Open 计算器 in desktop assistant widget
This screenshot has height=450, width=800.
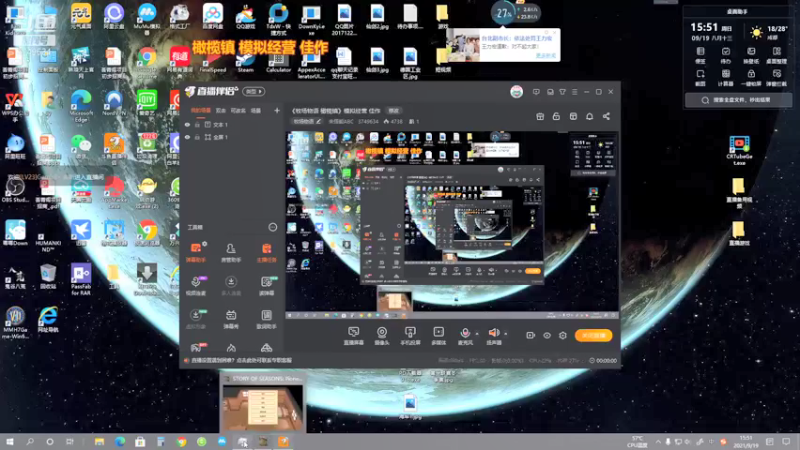coord(726,78)
